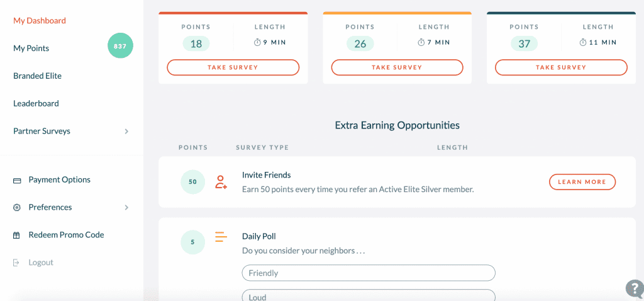Open the help question mark bubble
The image size is (644, 301).
pos(635,288)
